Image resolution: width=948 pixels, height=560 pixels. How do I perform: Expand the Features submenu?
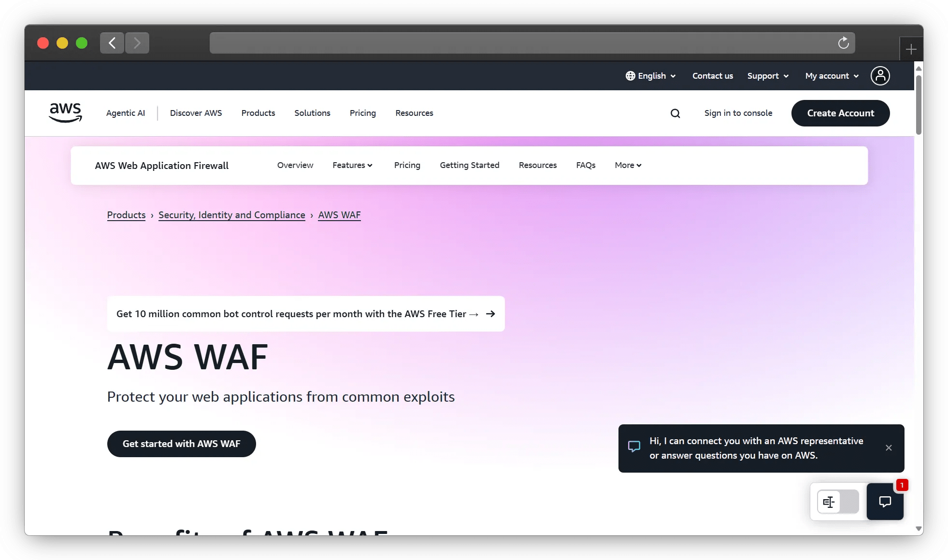(352, 165)
